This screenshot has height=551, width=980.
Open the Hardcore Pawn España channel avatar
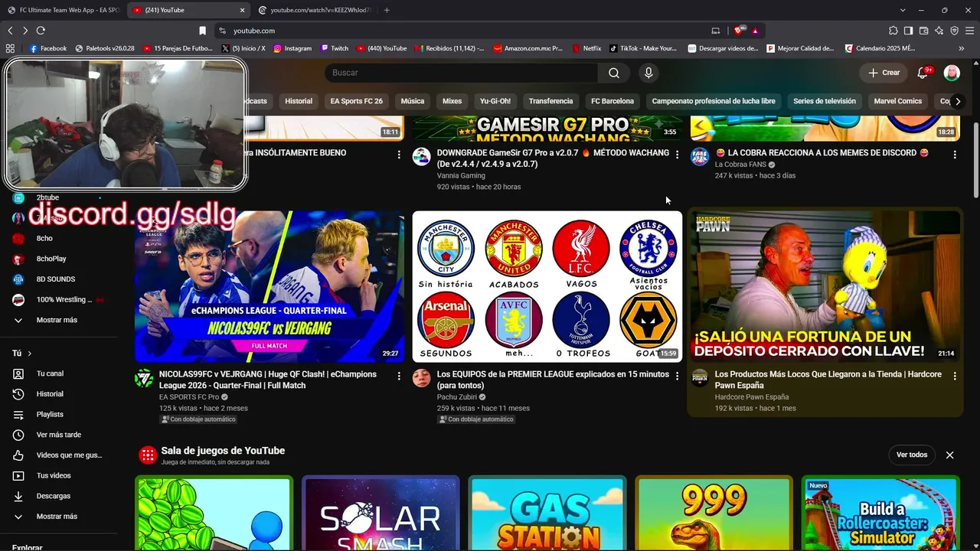tap(700, 378)
